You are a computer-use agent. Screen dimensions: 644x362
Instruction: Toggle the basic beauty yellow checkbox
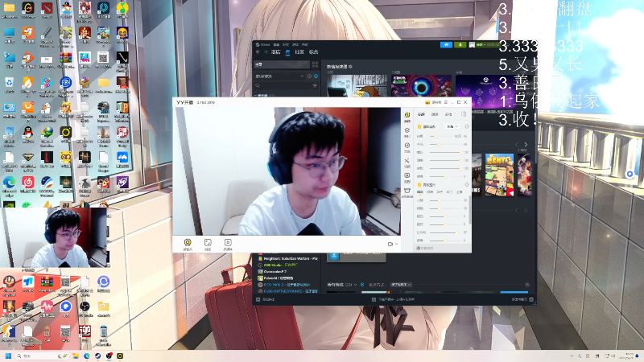click(x=419, y=127)
